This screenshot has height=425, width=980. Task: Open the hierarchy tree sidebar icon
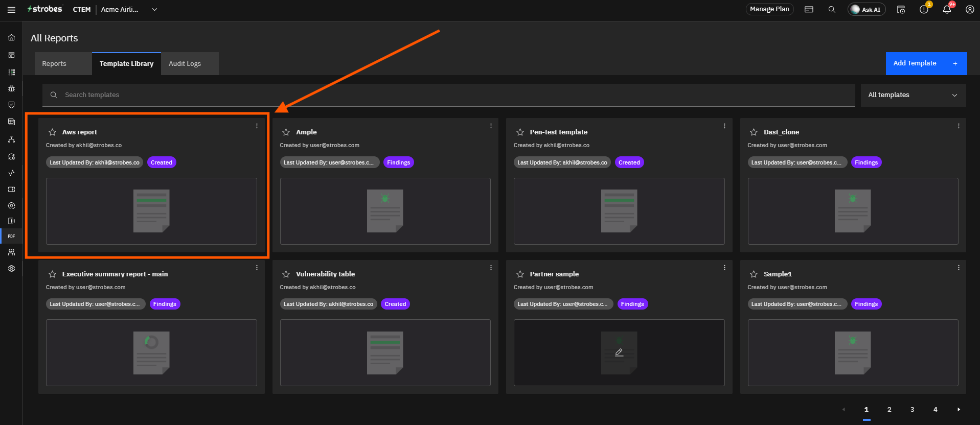11,139
